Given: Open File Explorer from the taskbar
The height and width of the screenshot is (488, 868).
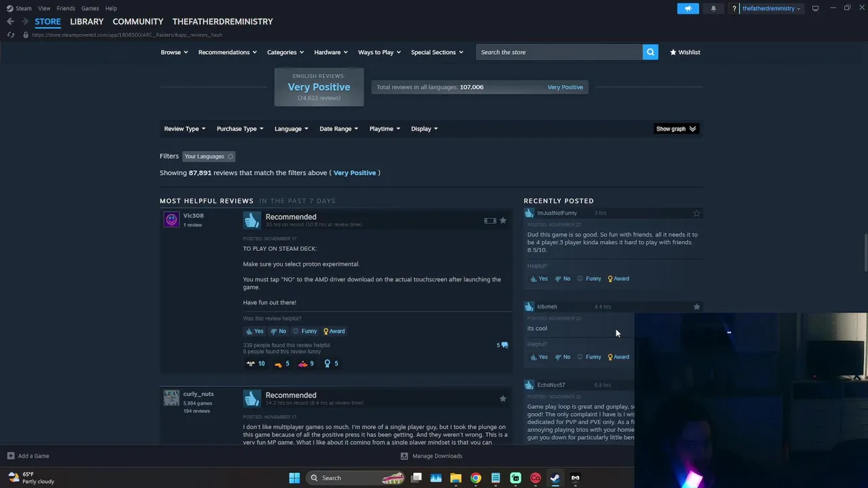Looking at the screenshot, I should [456, 478].
